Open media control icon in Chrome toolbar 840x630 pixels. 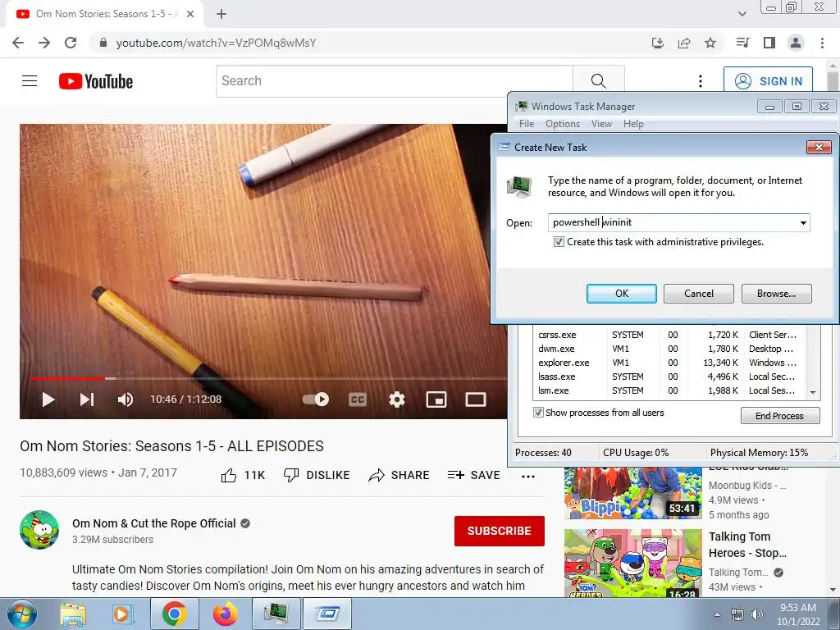point(743,43)
